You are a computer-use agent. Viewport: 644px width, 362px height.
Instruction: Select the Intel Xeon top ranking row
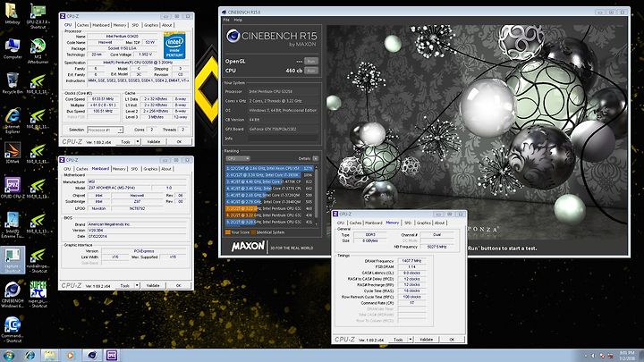click(x=269, y=168)
